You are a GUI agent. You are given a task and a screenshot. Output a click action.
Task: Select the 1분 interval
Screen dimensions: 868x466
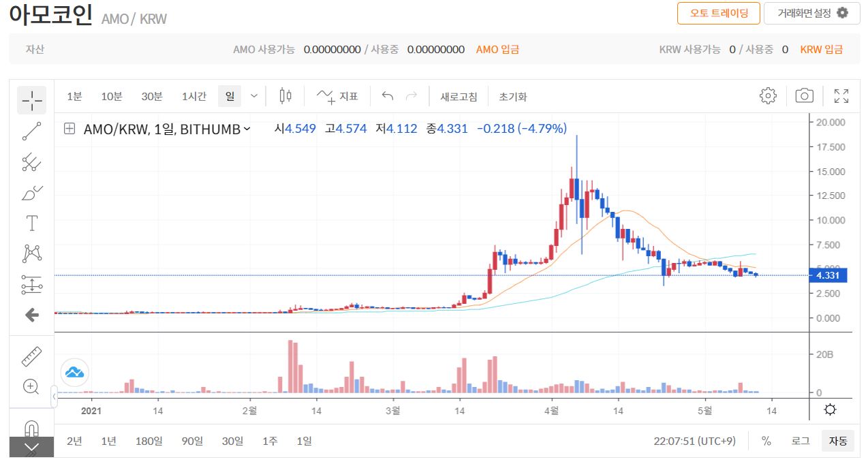(74, 96)
